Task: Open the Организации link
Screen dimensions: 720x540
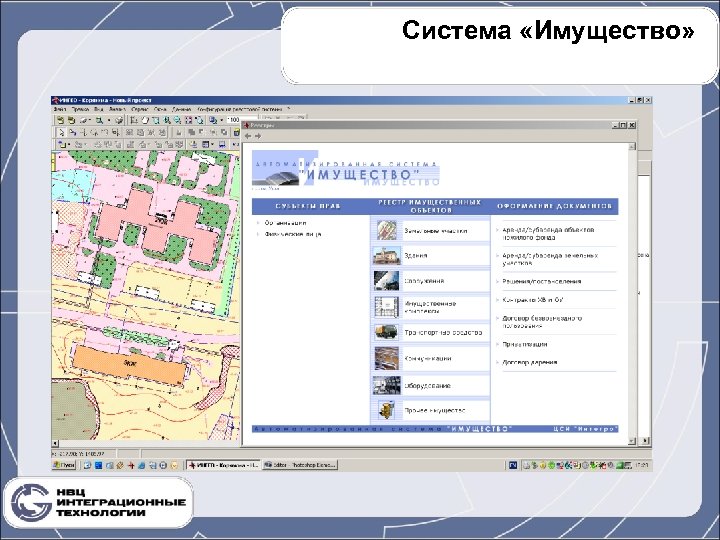Action: pyautogui.click(x=285, y=223)
